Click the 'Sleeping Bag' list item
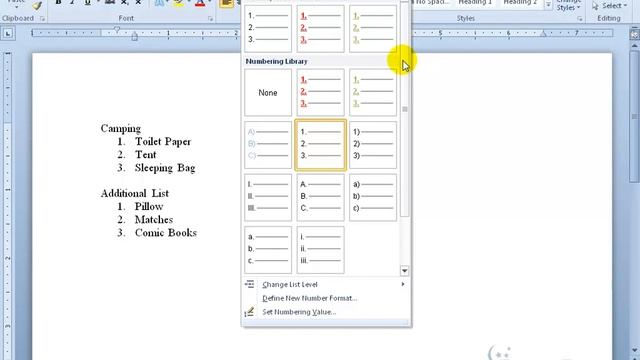Image resolution: width=640 pixels, height=360 pixels. pyautogui.click(x=165, y=168)
